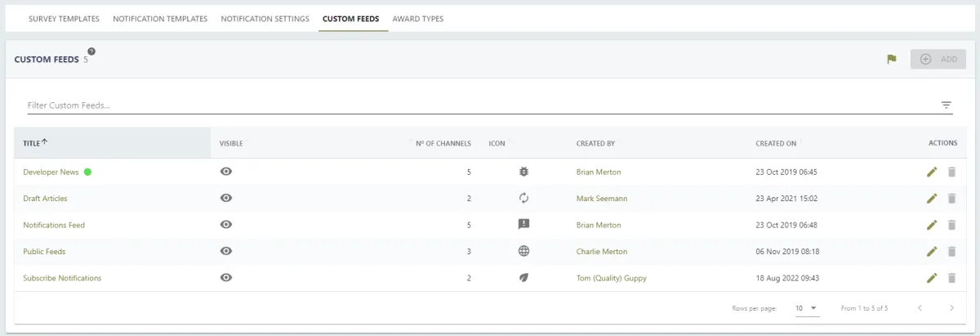Open the Subscribe Notifications feed
980x336 pixels.
(62, 278)
